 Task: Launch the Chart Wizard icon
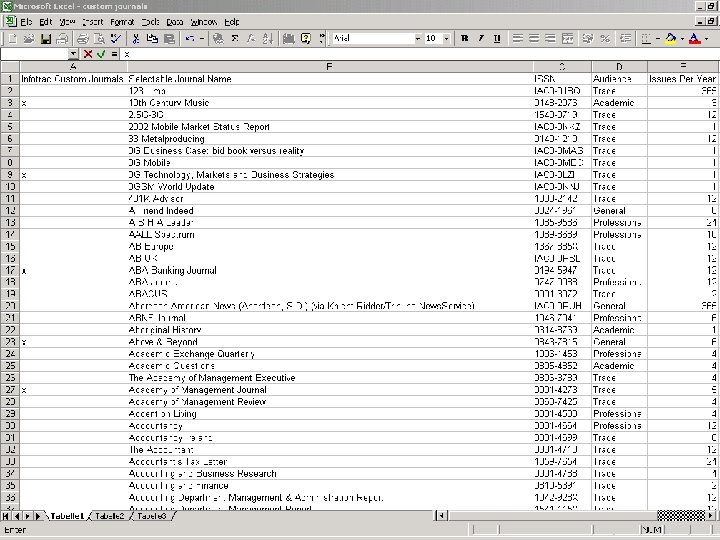(x=289, y=39)
